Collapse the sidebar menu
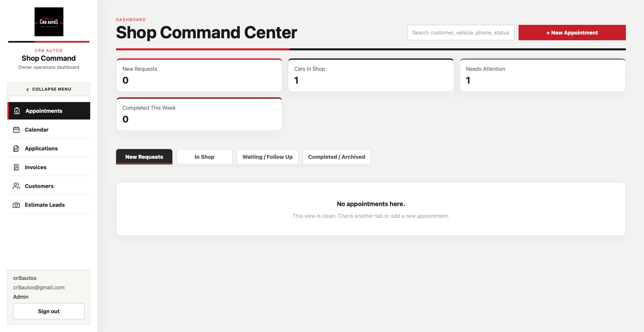 click(x=49, y=89)
